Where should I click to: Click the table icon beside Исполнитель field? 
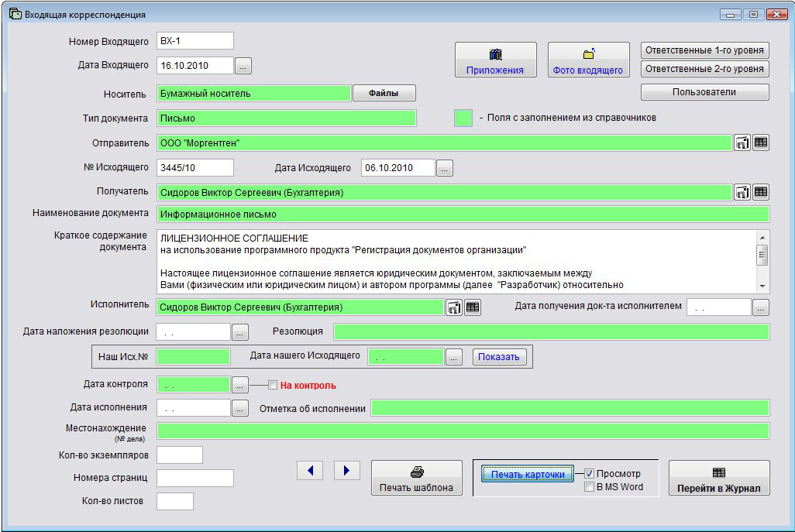(x=473, y=307)
